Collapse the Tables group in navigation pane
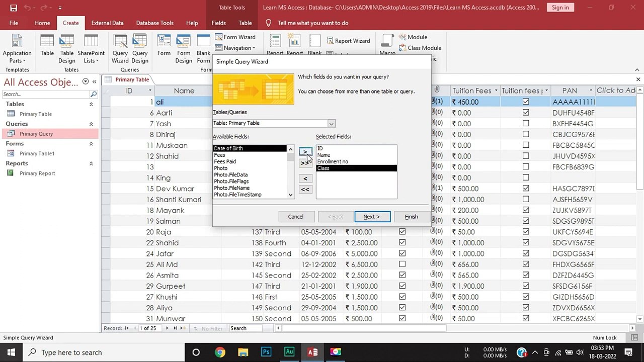The image size is (644, 362). (x=91, y=104)
